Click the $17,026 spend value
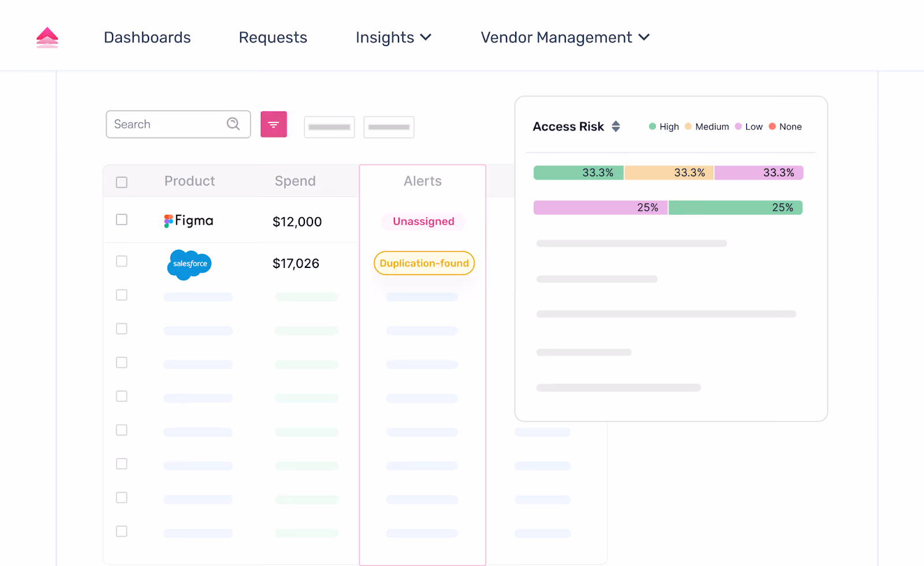Screen dimensions: 924x566 pos(296,263)
